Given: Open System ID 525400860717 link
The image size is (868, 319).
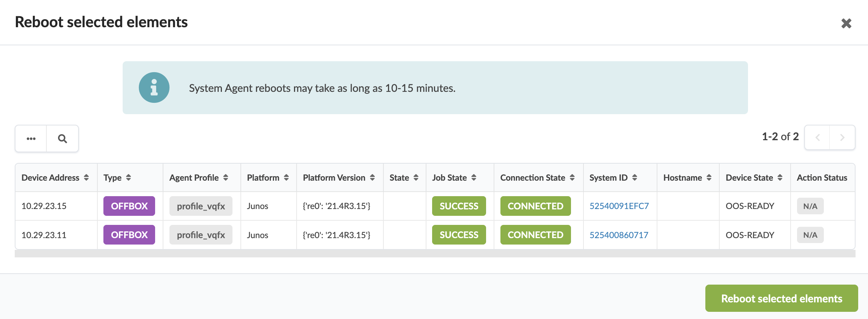Looking at the screenshot, I should [619, 235].
